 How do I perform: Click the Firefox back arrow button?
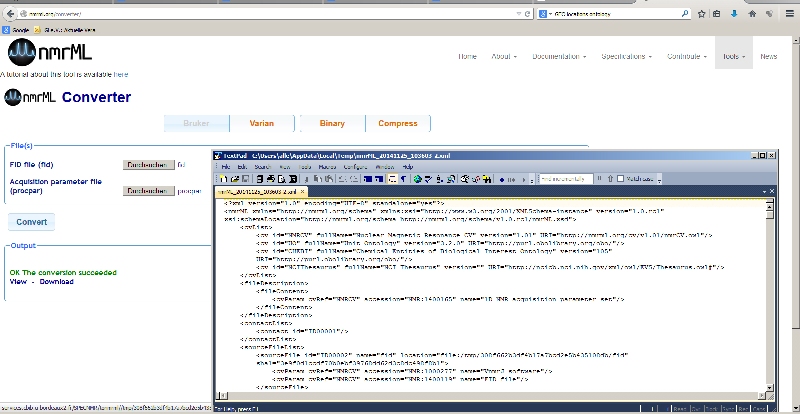point(10,14)
